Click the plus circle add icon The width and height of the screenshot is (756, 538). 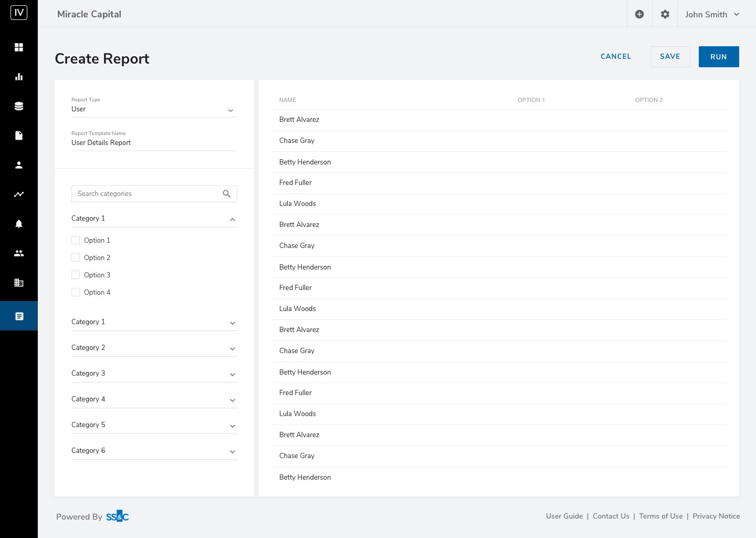click(639, 14)
